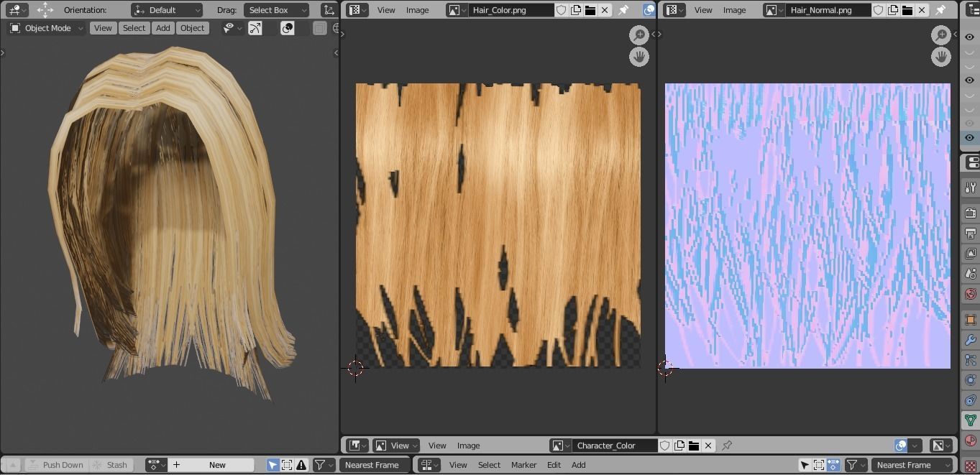Open the 3D viewport Object menu
This screenshot has height=475, width=980.
coord(192,28)
